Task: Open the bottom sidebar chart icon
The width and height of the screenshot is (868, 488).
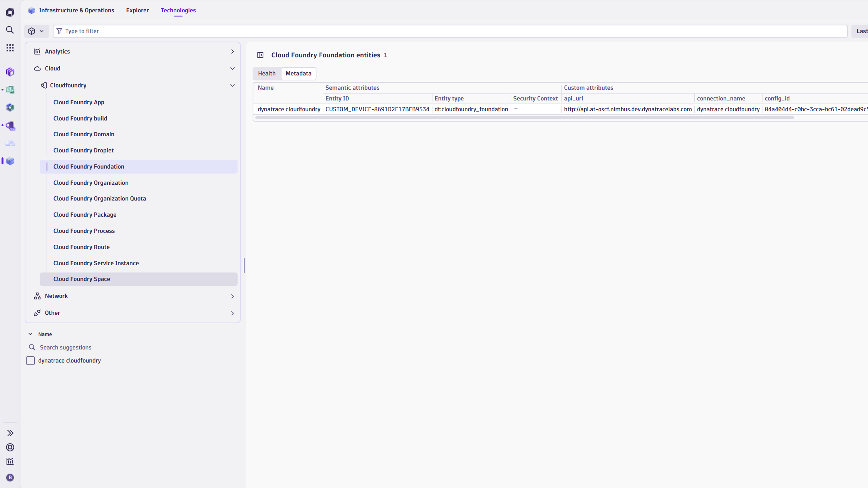Action: tap(10, 461)
